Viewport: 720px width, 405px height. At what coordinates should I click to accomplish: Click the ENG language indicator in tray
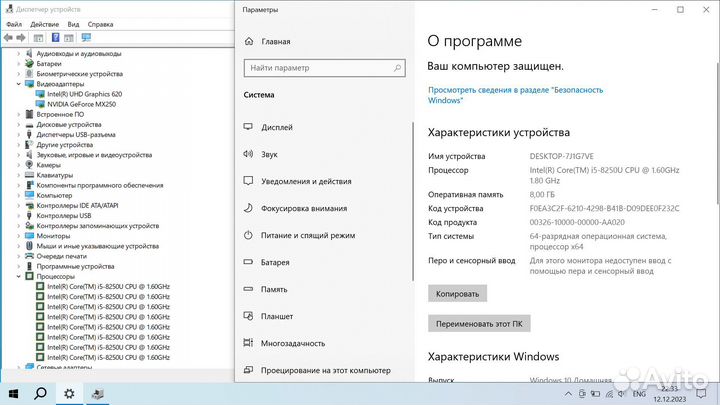pos(639,394)
